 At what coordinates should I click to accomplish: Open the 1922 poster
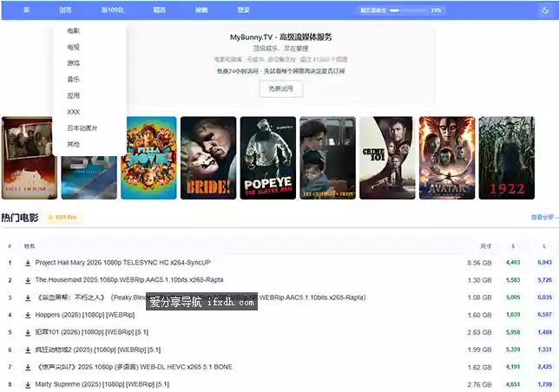tap(507, 158)
